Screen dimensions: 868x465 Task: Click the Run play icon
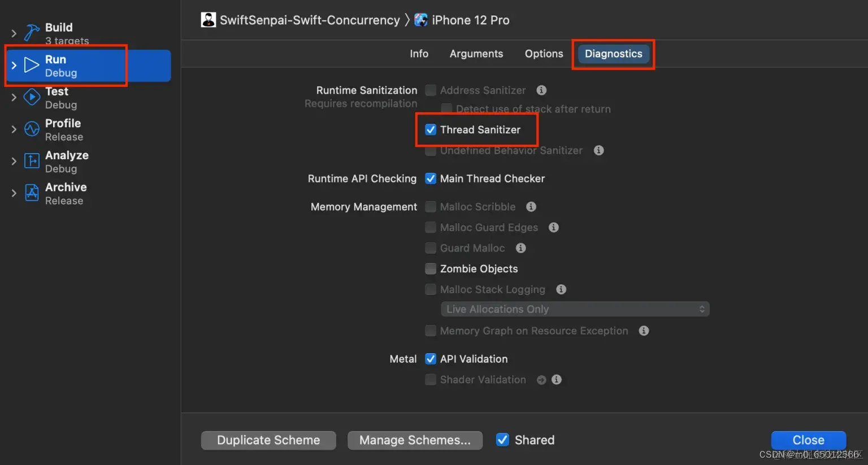tap(32, 66)
